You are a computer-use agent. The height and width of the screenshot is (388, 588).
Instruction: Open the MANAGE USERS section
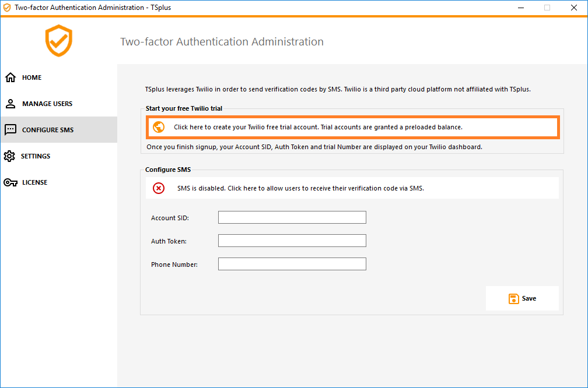tap(47, 103)
